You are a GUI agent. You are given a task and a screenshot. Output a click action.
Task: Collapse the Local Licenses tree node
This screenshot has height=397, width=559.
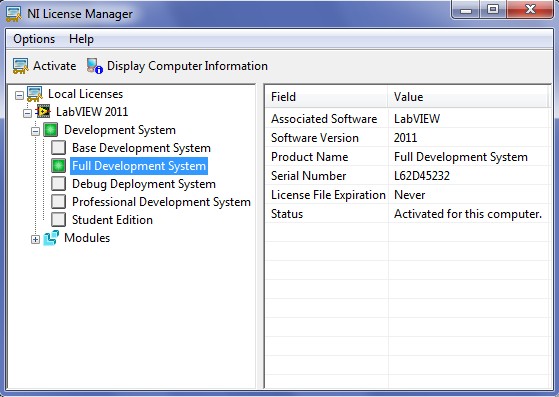tap(20, 96)
